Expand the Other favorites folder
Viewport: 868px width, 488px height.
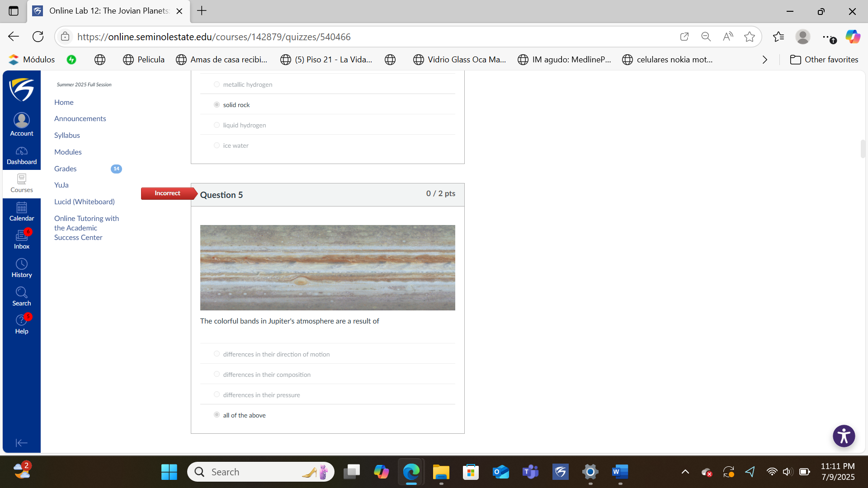[824, 59]
